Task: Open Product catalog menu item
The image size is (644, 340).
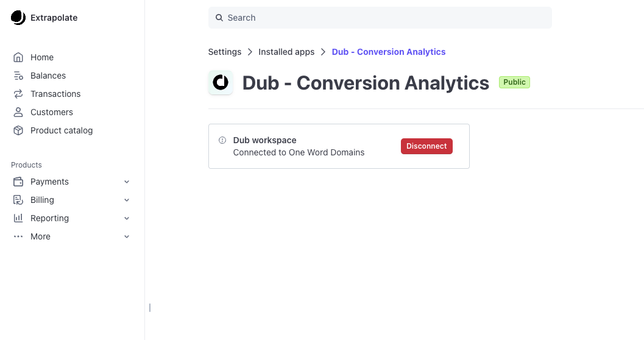Action: point(62,130)
